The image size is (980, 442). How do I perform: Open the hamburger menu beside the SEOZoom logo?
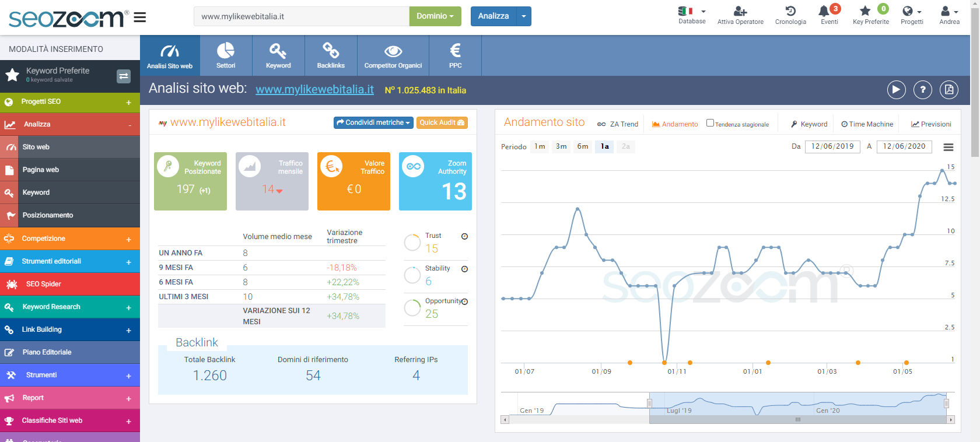coord(139,17)
